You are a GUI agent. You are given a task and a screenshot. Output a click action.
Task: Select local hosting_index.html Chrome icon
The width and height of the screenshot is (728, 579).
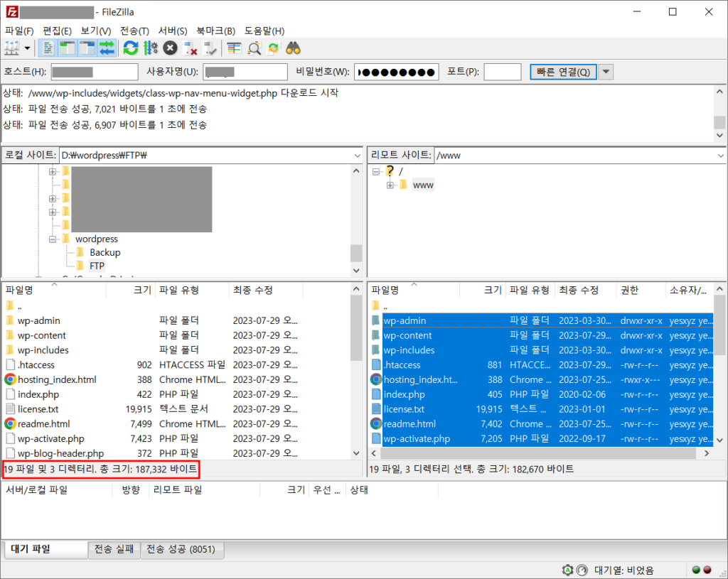click(10, 379)
